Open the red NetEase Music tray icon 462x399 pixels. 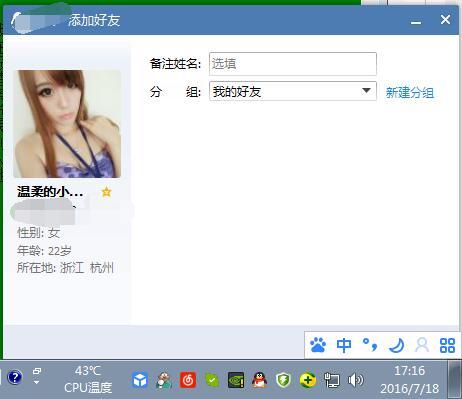click(188, 380)
